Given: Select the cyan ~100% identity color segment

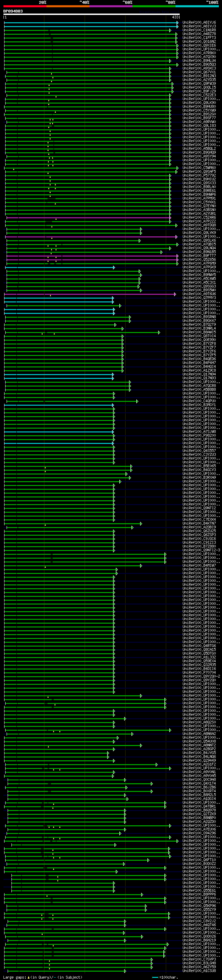Looking at the screenshot, I should coord(197,6).
